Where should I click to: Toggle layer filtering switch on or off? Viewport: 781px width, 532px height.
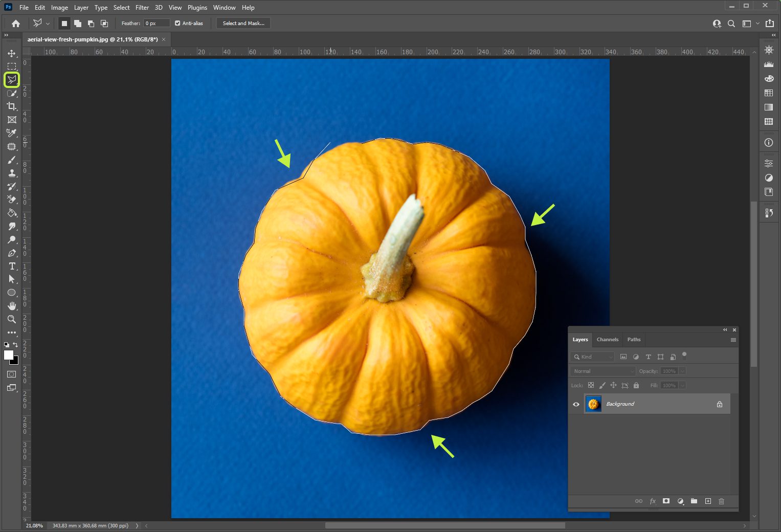point(684,356)
